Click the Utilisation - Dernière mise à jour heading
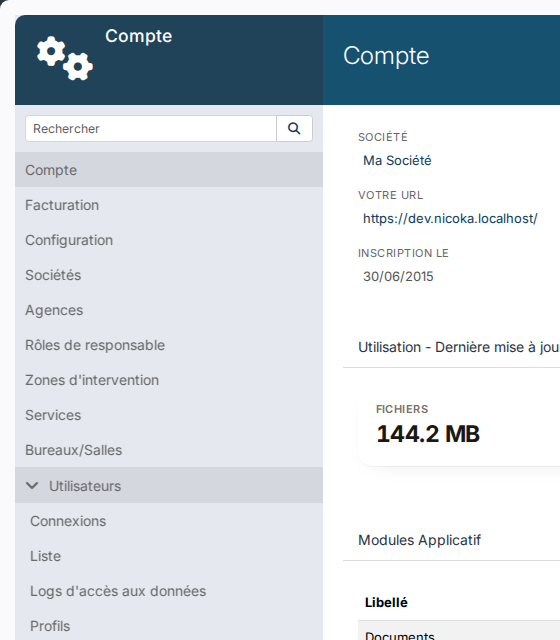The height and width of the screenshot is (640, 560). click(x=459, y=347)
